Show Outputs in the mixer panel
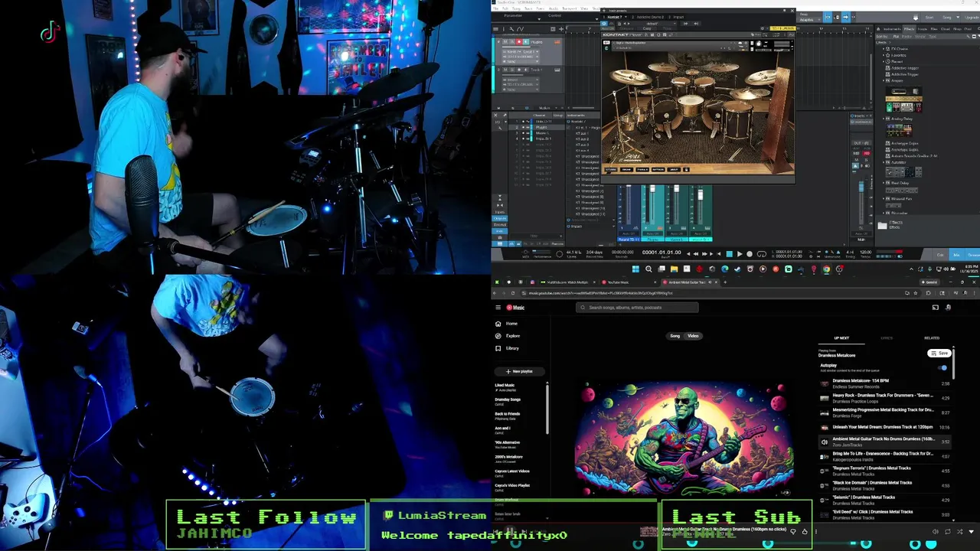The width and height of the screenshot is (980, 551). click(499, 218)
